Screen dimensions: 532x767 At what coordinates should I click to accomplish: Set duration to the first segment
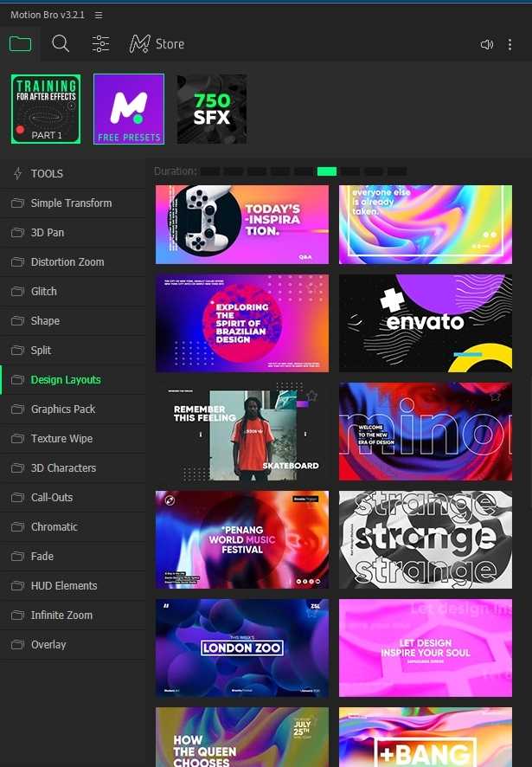(210, 171)
